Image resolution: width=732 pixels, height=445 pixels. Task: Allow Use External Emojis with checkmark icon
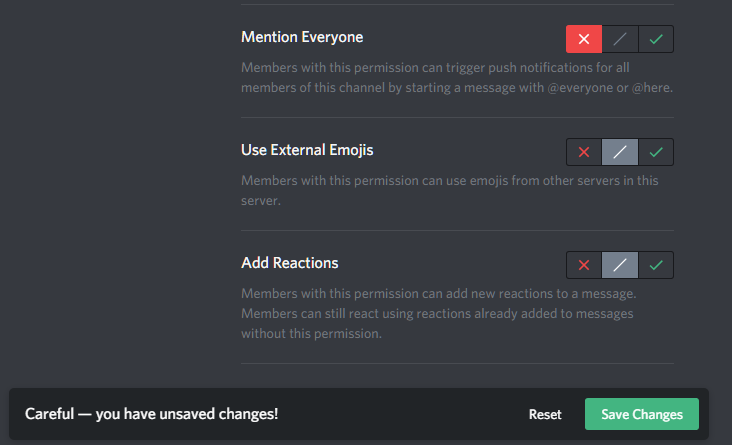[656, 152]
